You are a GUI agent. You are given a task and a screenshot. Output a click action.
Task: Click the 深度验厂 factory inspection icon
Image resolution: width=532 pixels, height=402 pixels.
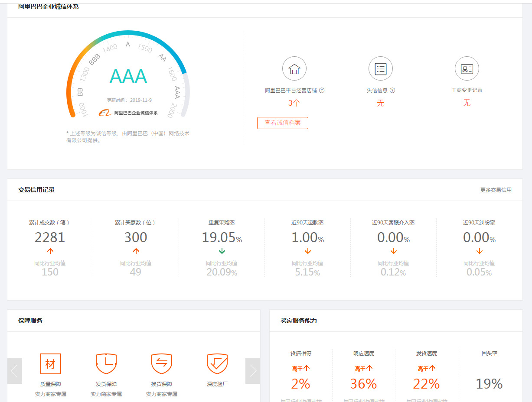tap(217, 364)
